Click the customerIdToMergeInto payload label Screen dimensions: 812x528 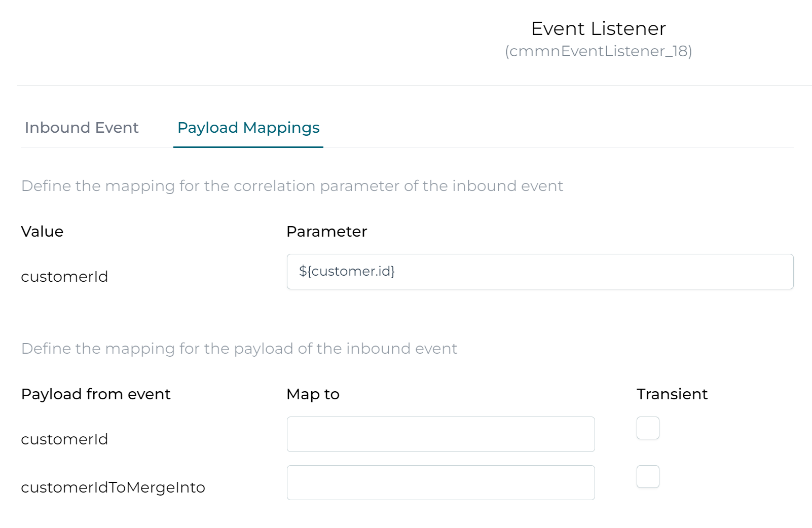(113, 487)
